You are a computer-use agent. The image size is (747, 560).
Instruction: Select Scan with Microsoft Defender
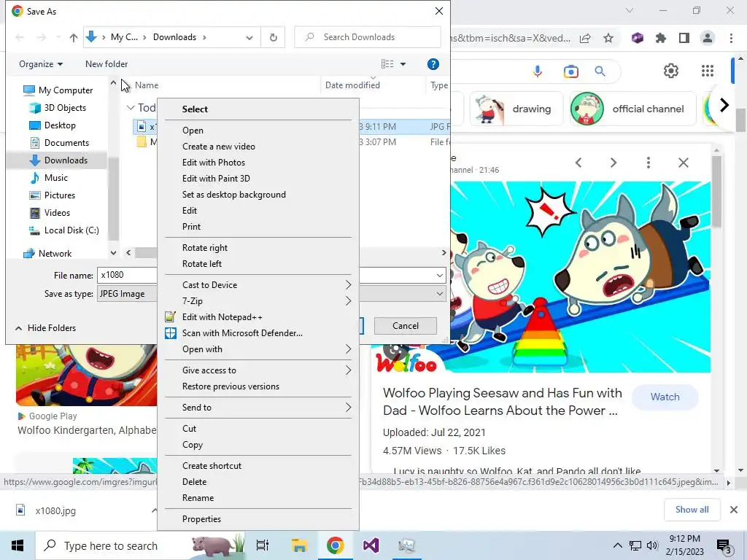(x=258, y=333)
